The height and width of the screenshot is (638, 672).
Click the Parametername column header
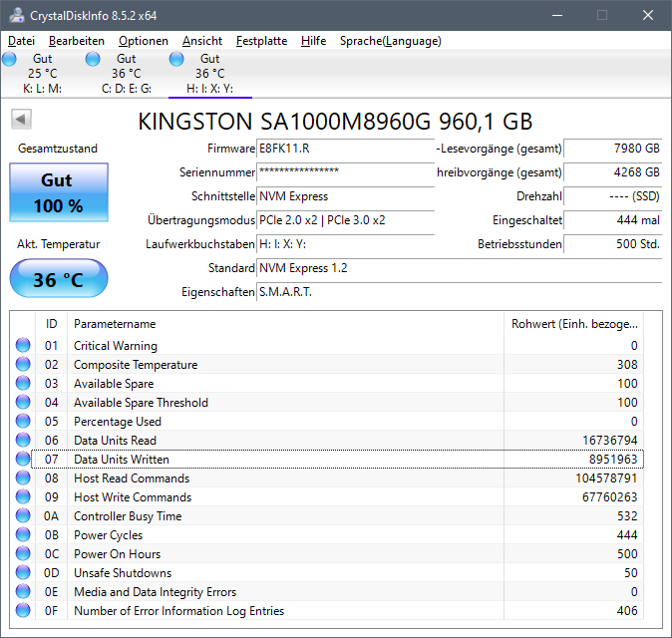click(x=285, y=324)
